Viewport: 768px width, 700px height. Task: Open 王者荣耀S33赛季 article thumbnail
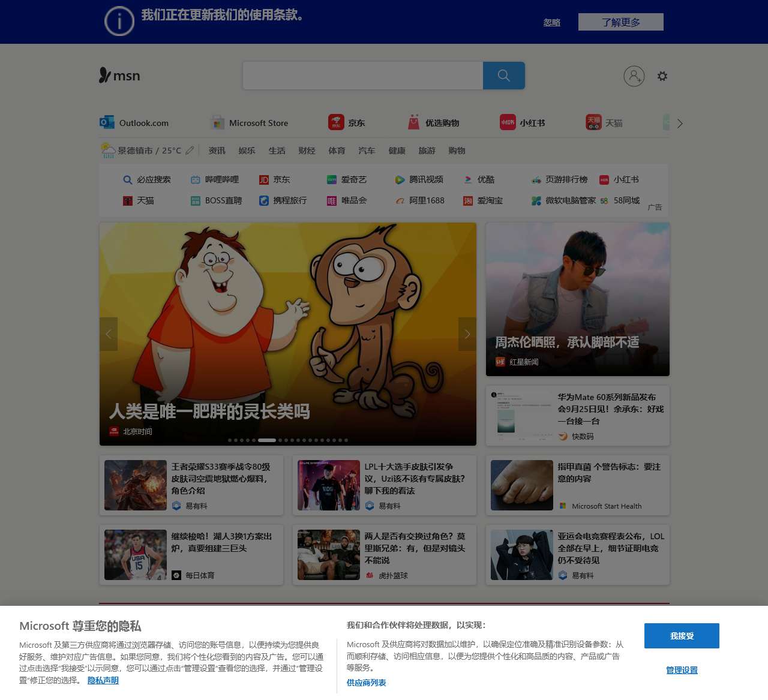pyautogui.click(x=136, y=485)
